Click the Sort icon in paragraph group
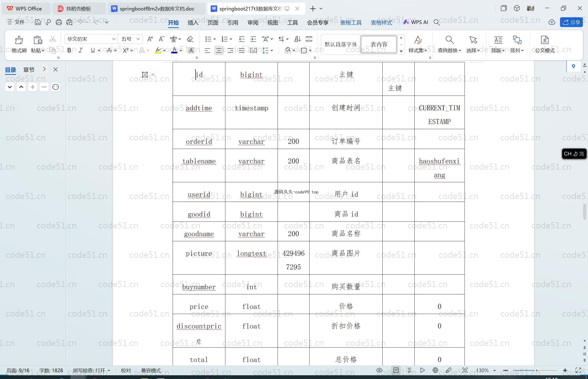This screenshot has height=379, width=588. (x=297, y=39)
